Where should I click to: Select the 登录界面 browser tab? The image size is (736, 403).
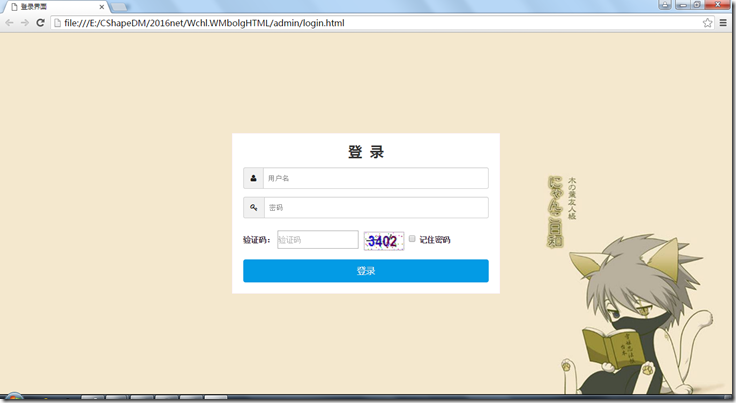point(55,7)
